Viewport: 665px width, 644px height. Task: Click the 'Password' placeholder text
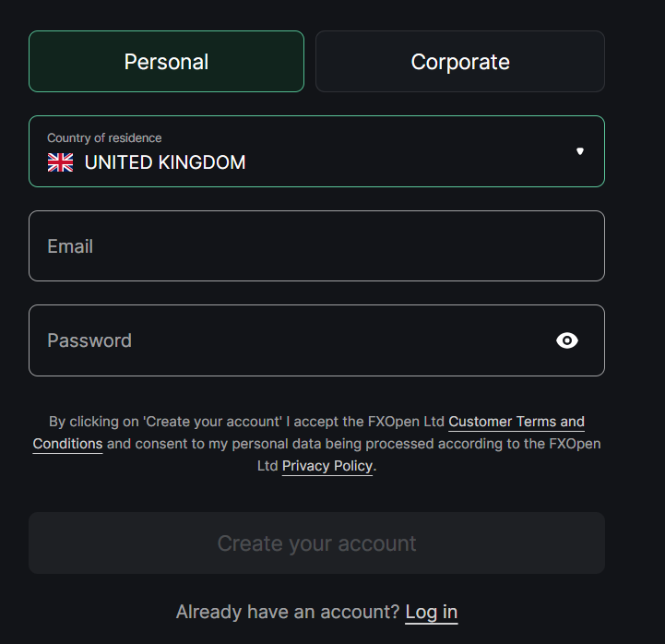click(x=89, y=340)
